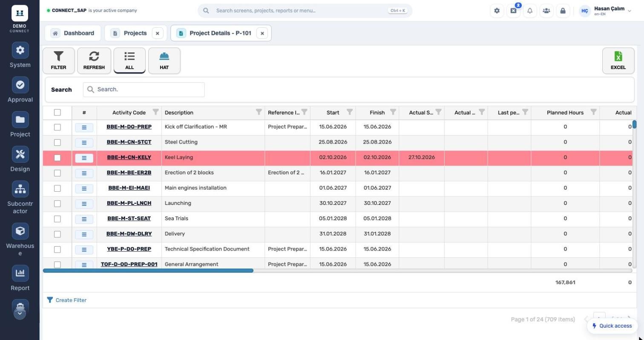Open the Description column filter

click(259, 112)
